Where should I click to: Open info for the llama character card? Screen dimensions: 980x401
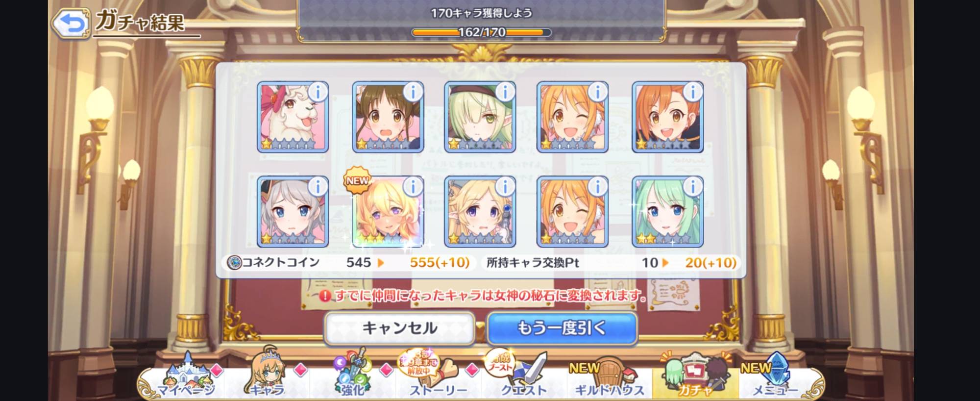(318, 92)
